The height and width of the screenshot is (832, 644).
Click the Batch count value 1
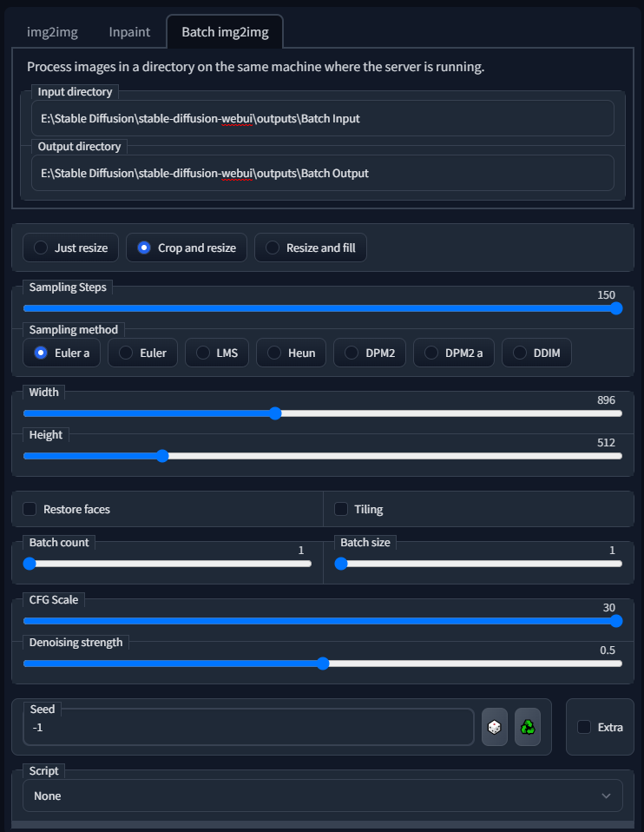(301, 551)
